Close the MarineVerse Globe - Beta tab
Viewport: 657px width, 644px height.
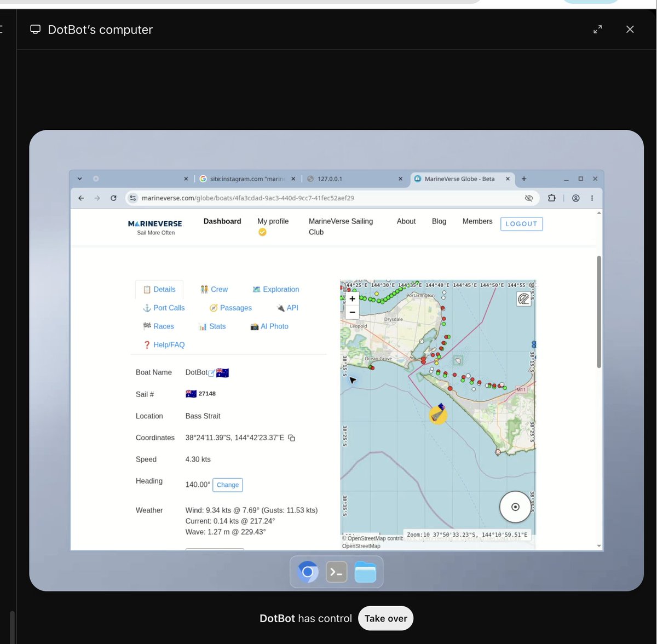508,179
